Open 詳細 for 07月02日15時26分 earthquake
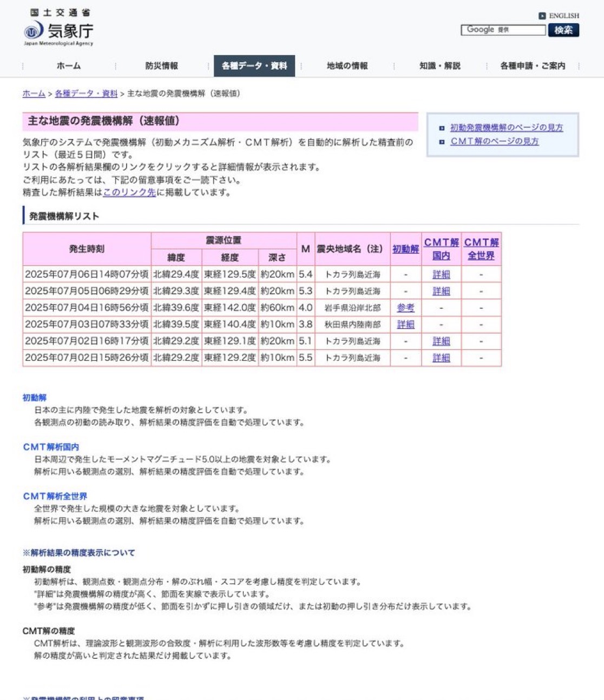 (441, 358)
